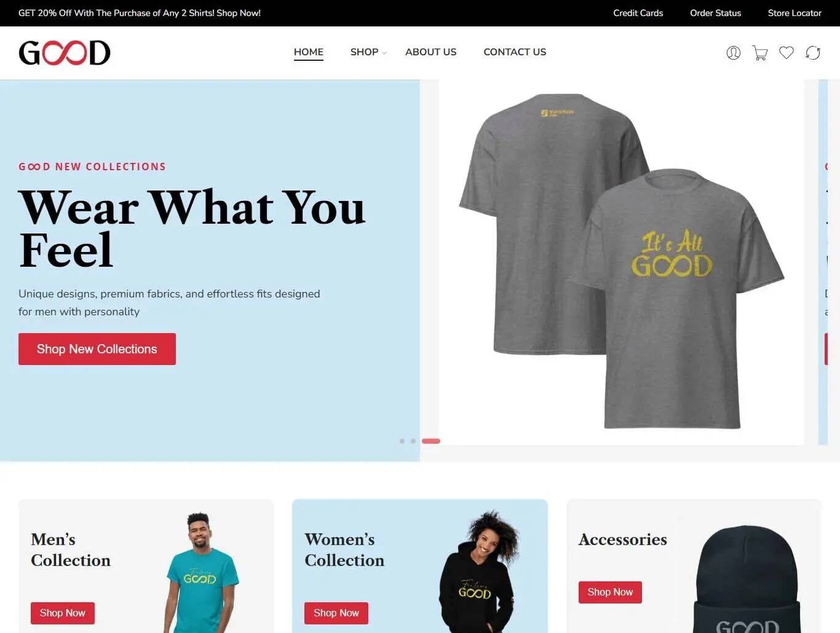Open the shopping cart icon
Screen dimensions: 840x633
(x=760, y=53)
